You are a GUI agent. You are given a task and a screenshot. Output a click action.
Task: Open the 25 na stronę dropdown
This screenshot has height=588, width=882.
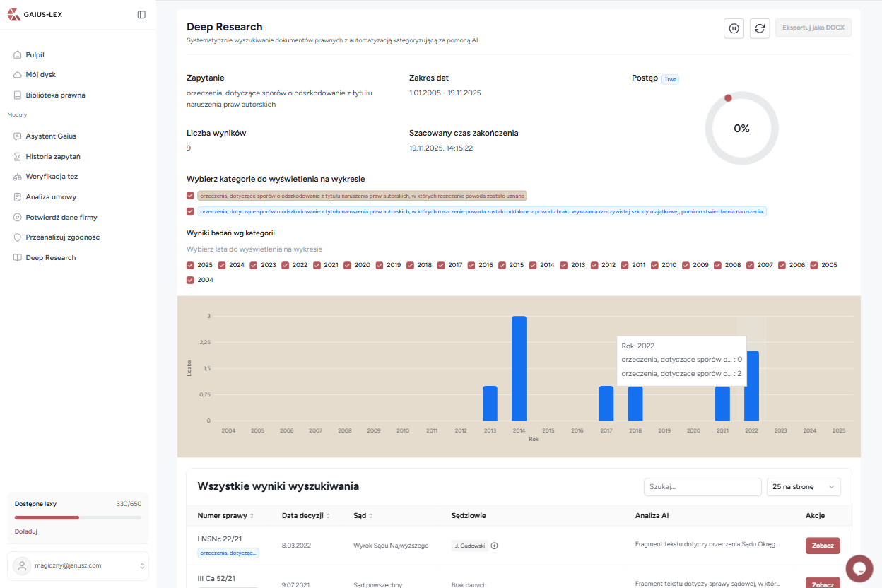[804, 487]
